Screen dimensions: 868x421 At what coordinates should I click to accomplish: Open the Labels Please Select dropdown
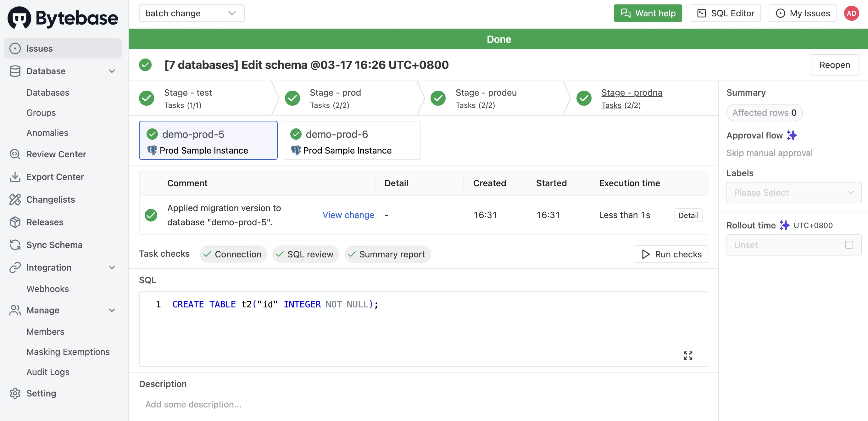click(x=793, y=193)
